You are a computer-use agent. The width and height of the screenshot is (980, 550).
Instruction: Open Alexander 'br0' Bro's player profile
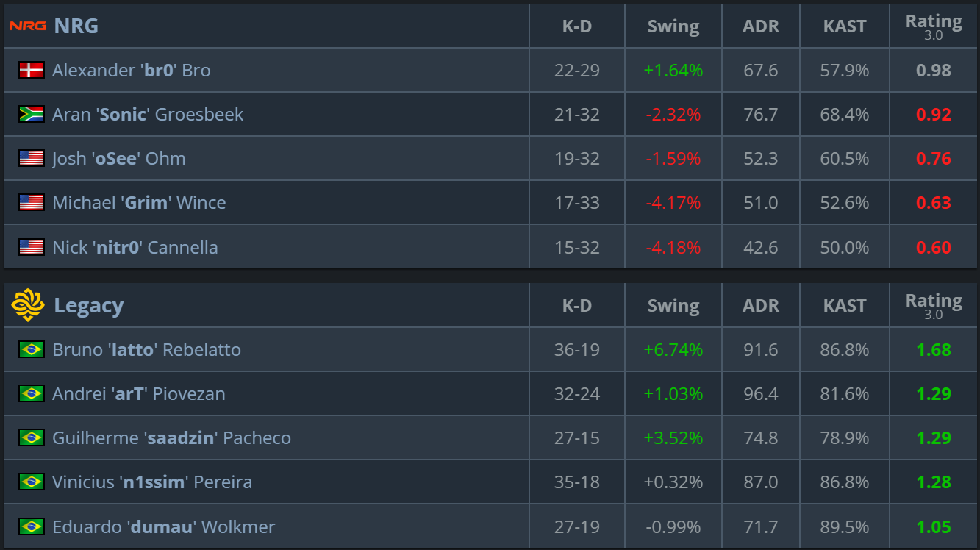point(132,71)
